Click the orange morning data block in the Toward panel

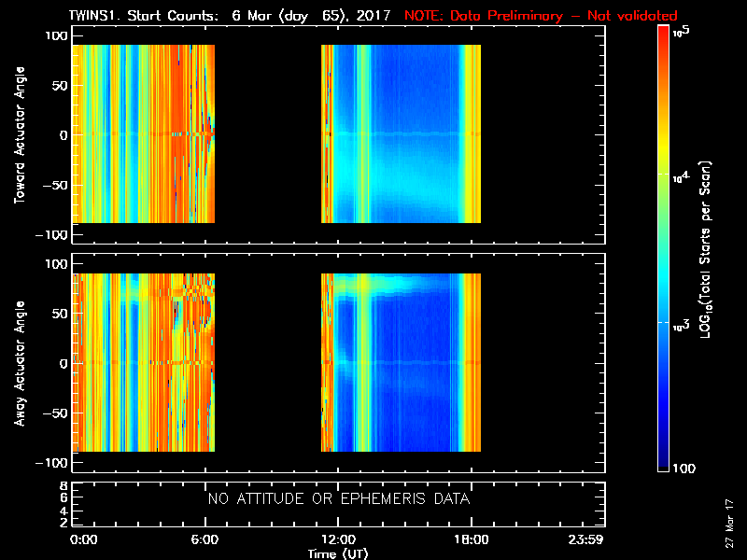(144, 133)
